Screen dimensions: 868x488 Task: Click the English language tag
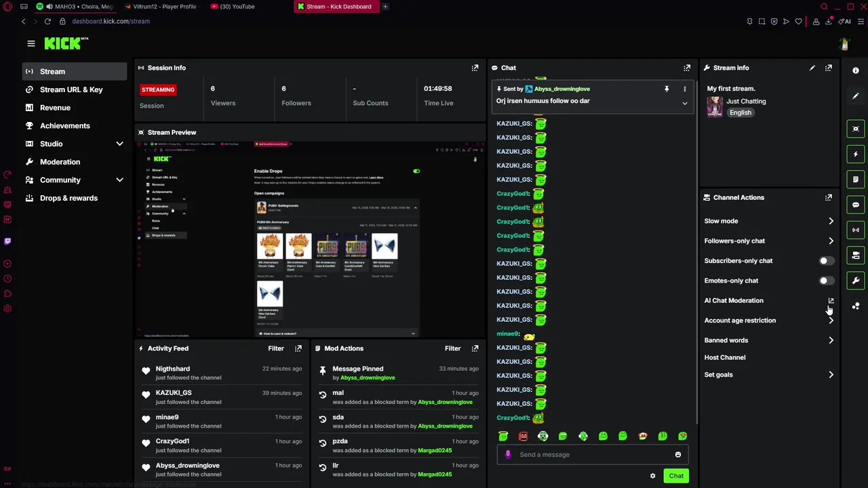[741, 113]
